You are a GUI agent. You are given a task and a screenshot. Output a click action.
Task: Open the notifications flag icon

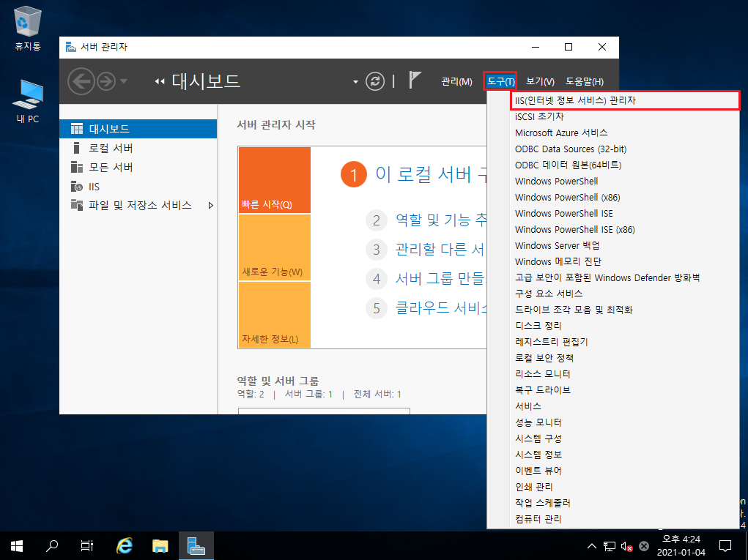tap(415, 80)
